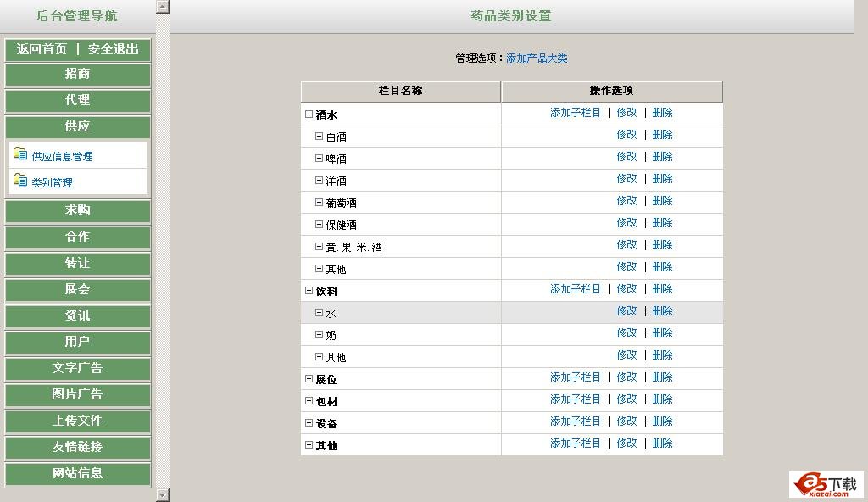Click the minus icon beside 水
Viewport: 868px width, 502px height.
[320, 312]
